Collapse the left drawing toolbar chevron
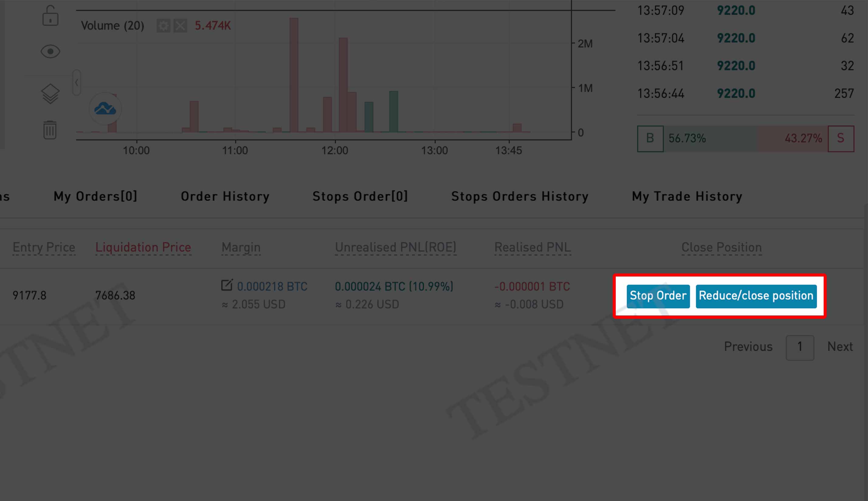 pos(77,82)
